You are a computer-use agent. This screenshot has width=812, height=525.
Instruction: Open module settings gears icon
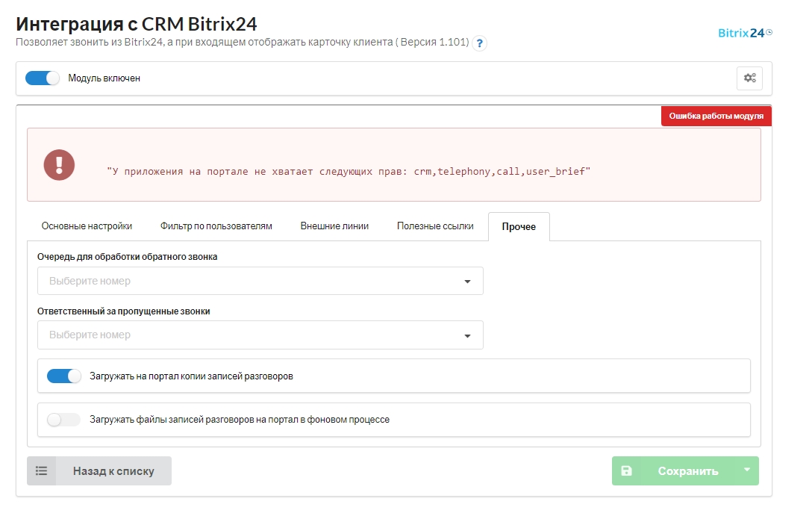click(749, 78)
